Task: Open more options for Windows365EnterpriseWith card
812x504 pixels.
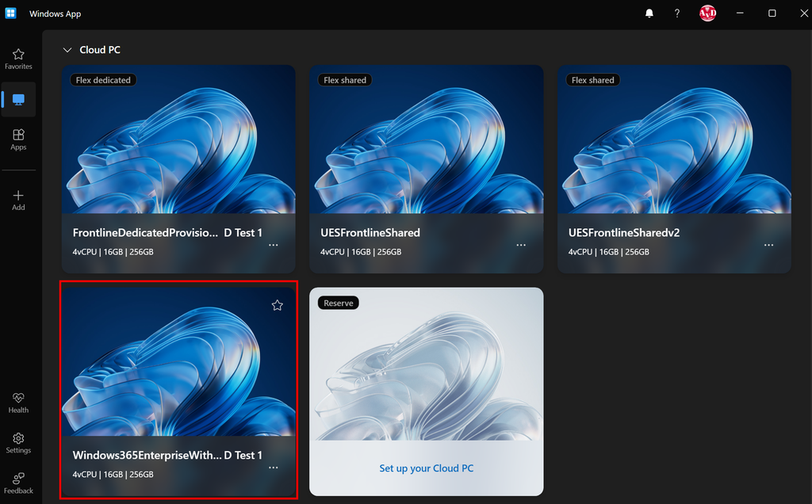Action: click(273, 468)
